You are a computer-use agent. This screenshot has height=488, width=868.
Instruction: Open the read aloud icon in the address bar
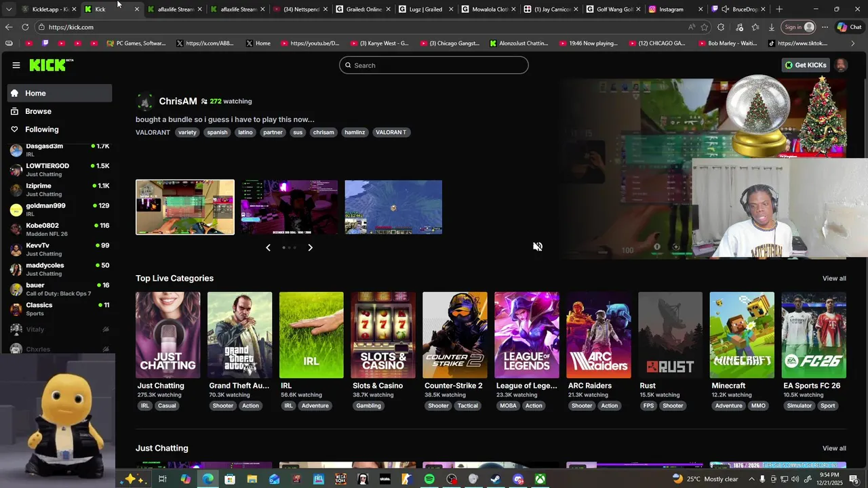[x=691, y=27]
